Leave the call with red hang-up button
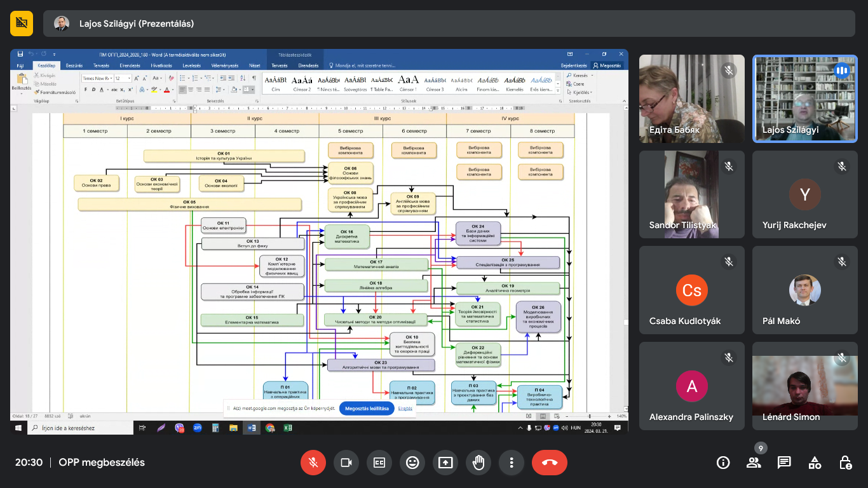 550,463
